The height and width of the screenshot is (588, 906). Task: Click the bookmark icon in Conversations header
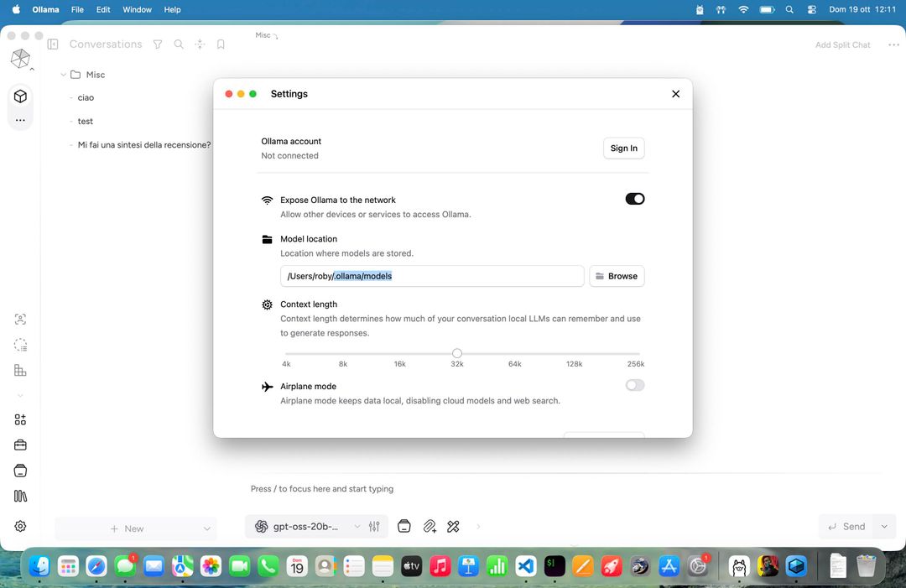pos(221,44)
